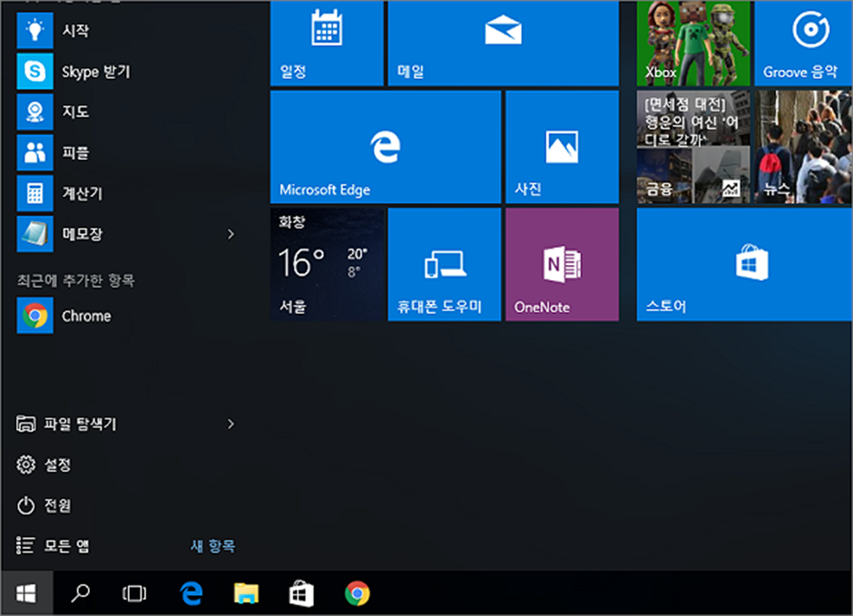Open the 메모장 notepad icon
This screenshot has height=616, width=853.
click(x=34, y=234)
